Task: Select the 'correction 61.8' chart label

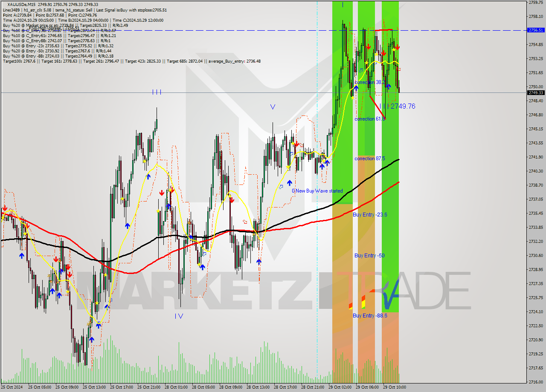Action: pos(370,119)
